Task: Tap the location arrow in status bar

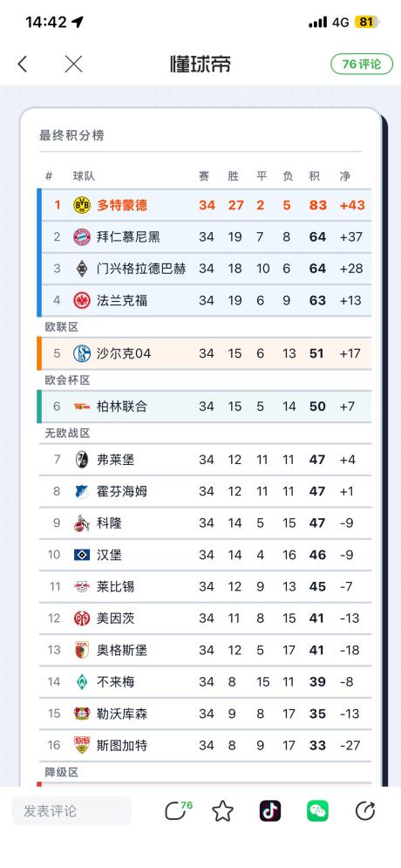Action: pyautogui.click(x=78, y=22)
